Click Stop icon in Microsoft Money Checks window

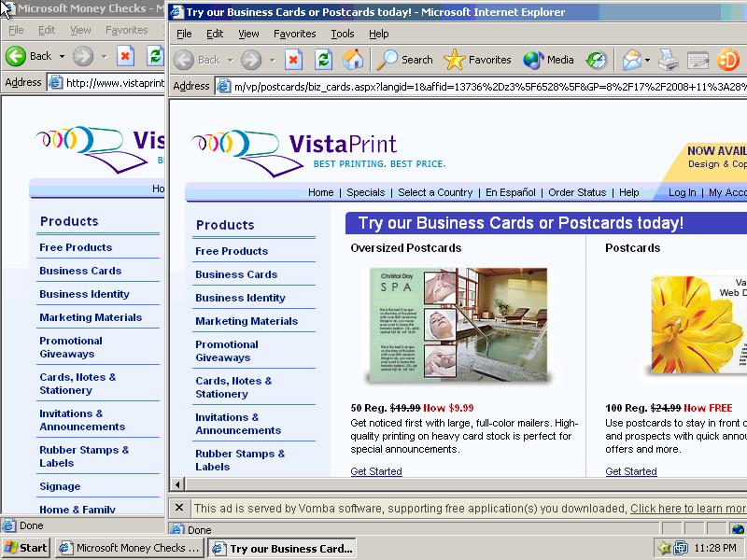coord(125,56)
